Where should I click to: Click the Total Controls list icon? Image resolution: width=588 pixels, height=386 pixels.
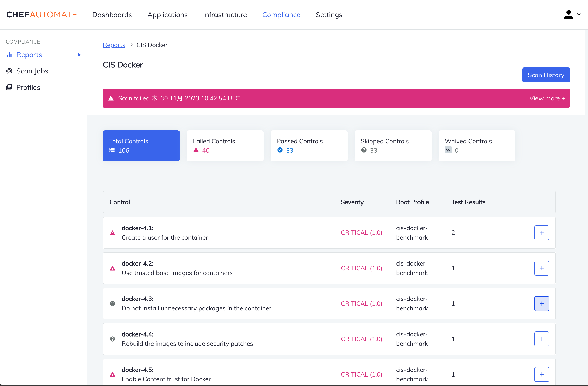point(112,150)
